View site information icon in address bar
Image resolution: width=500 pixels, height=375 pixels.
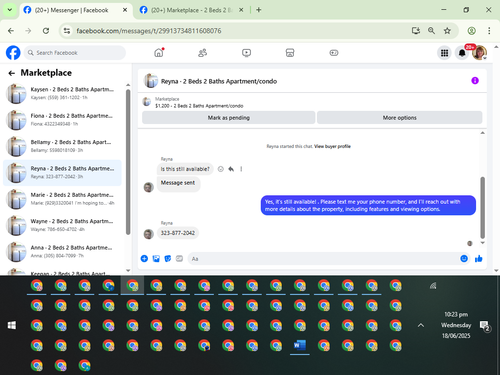(67, 31)
